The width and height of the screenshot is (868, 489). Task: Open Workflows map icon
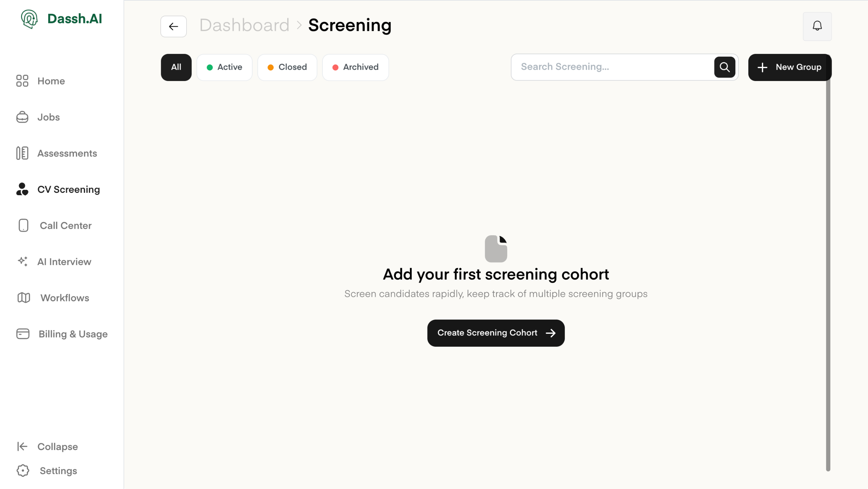point(23,298)
